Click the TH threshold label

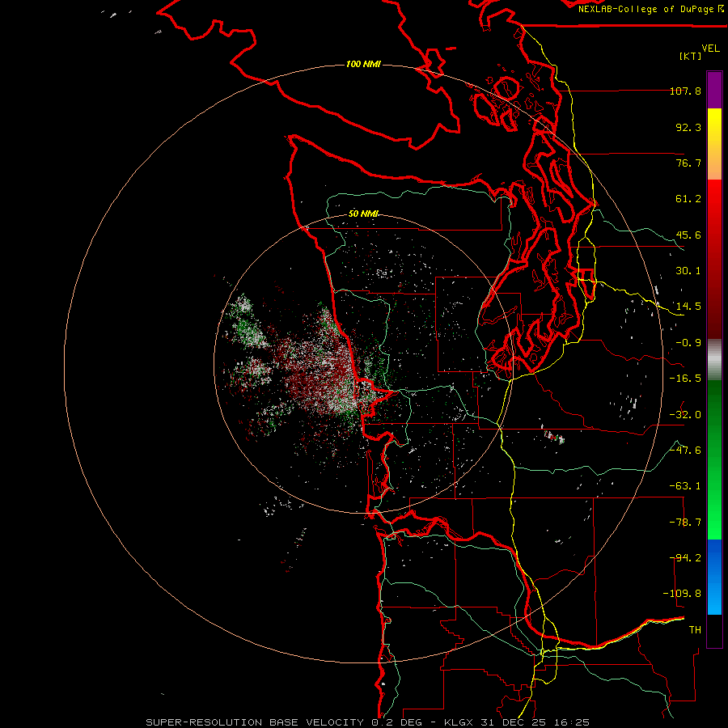(x=695, y=630)
